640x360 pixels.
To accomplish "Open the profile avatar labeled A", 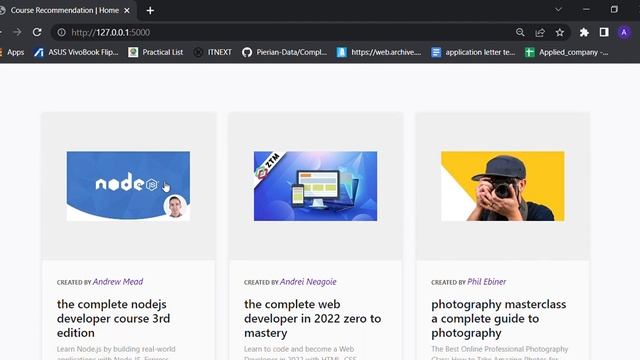I will coord(624,32).
